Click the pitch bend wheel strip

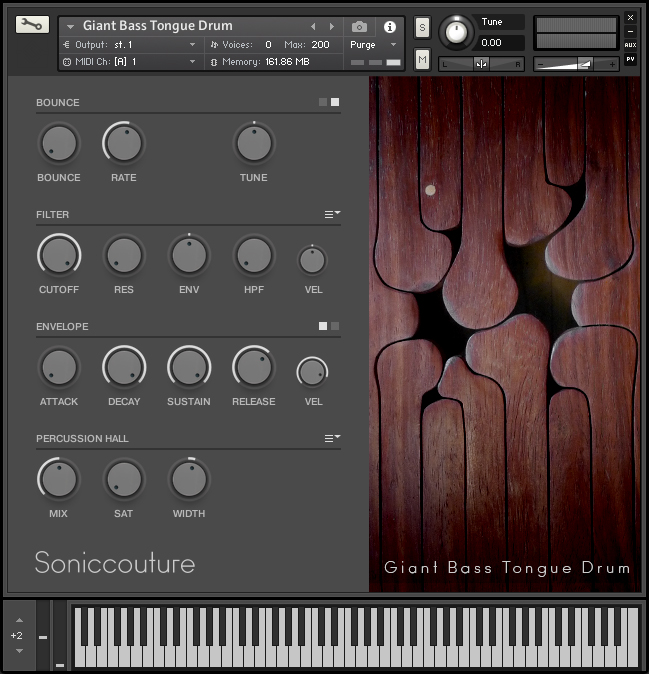[43, 634]
